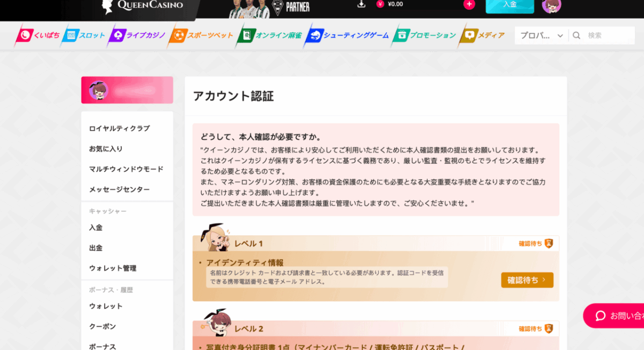Click the promotion gift icon
Viewport: 644px width, 350px height.
click(x=401, y=35)
